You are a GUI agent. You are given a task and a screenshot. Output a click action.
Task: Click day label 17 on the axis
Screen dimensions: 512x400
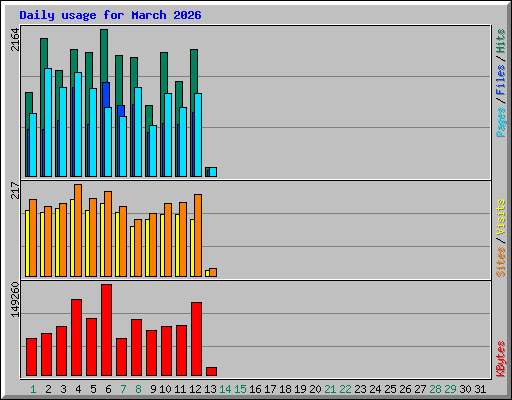coord(270,389)
